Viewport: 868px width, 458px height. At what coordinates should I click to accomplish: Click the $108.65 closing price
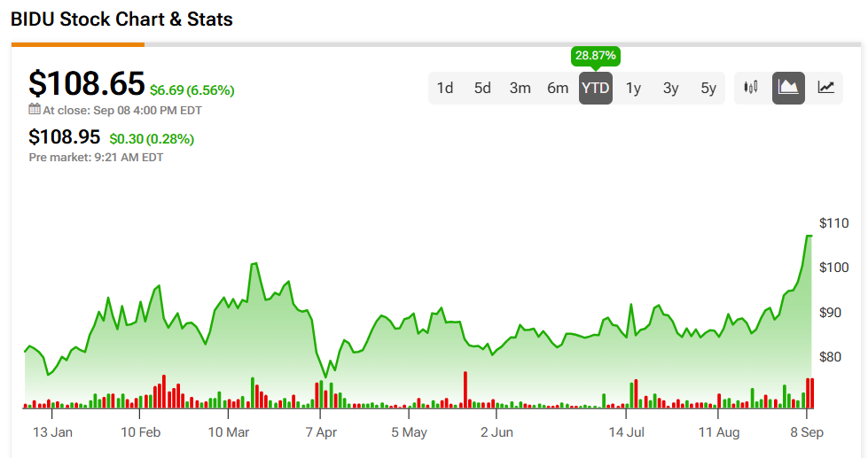(x=87, y=83)
